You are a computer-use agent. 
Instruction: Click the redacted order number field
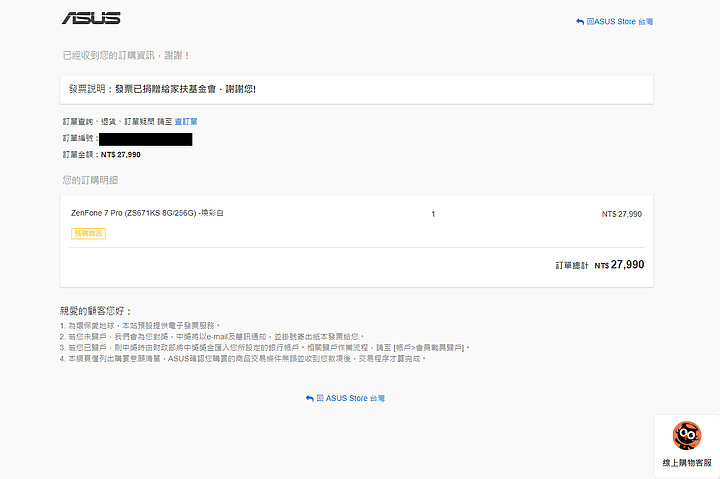146,139
